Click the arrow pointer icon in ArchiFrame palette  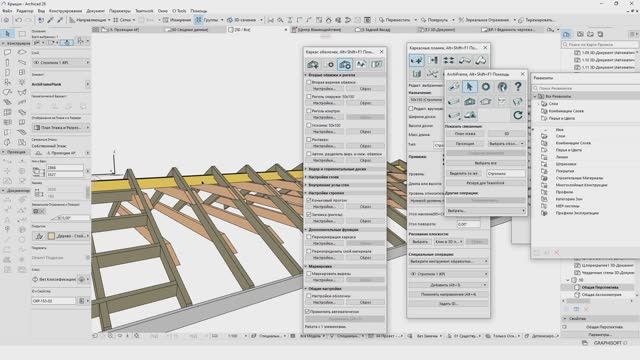(x=469, y=87)
